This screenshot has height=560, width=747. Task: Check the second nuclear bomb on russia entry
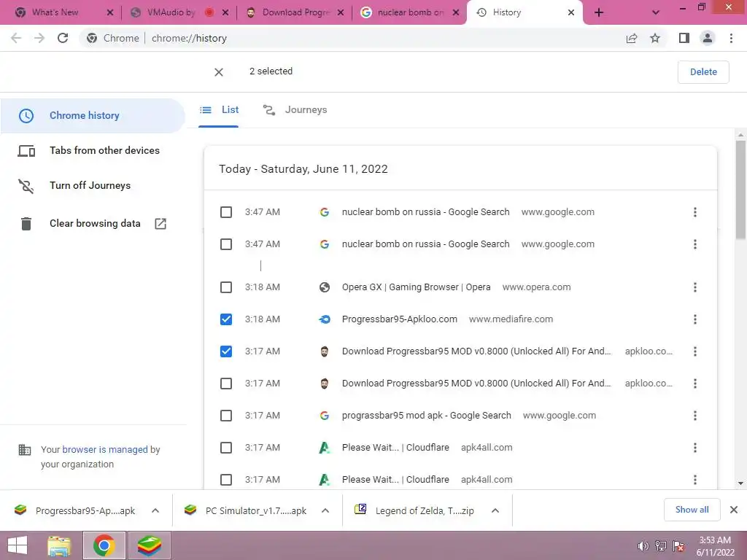point(226,244)
